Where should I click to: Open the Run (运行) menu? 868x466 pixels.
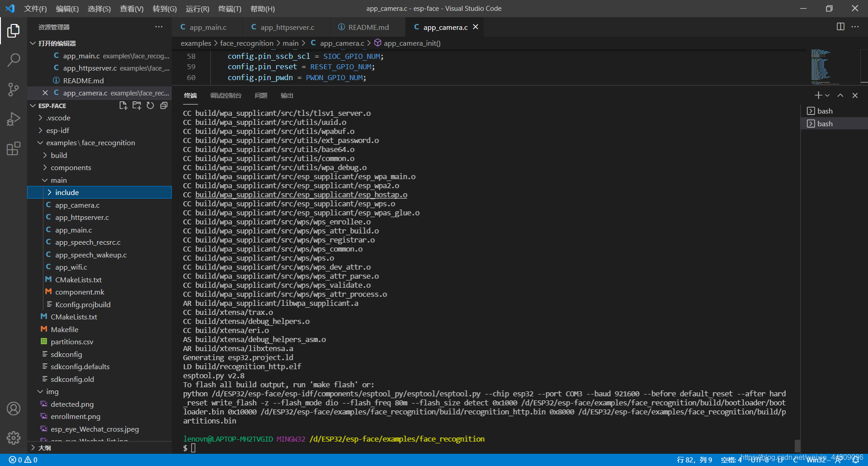point(198,9)
